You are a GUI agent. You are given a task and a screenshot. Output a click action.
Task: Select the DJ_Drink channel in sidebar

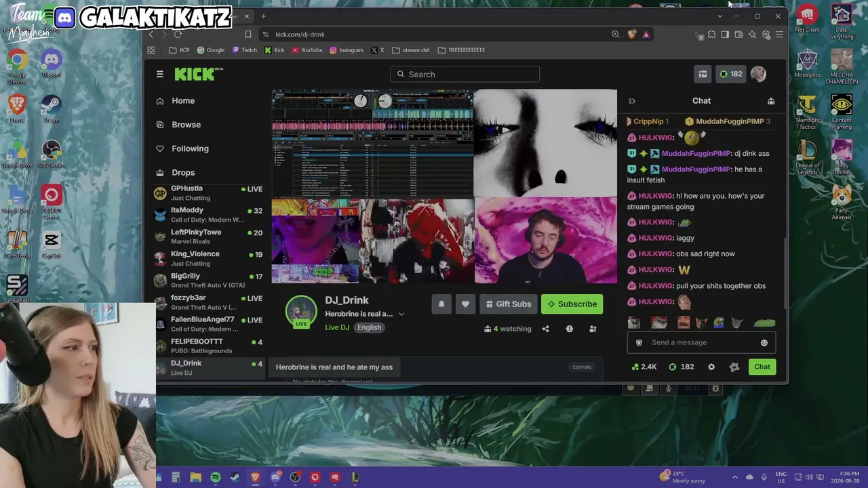tap(209, 367)
